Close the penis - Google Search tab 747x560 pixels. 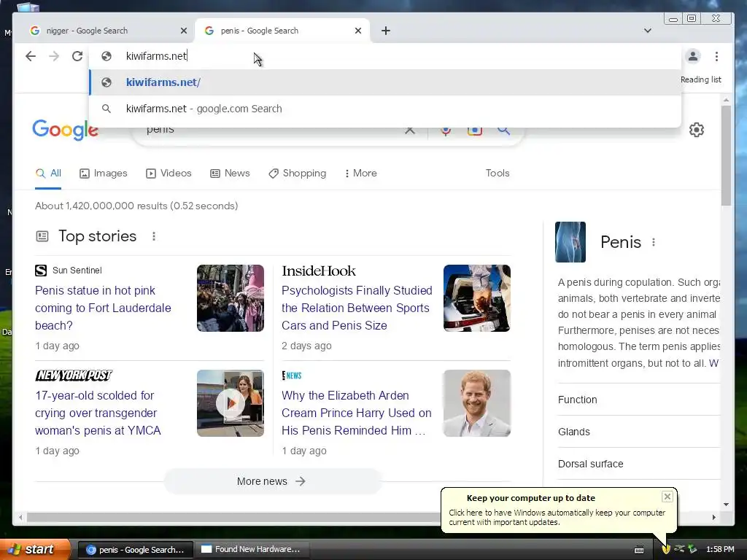tap(358, 31)
